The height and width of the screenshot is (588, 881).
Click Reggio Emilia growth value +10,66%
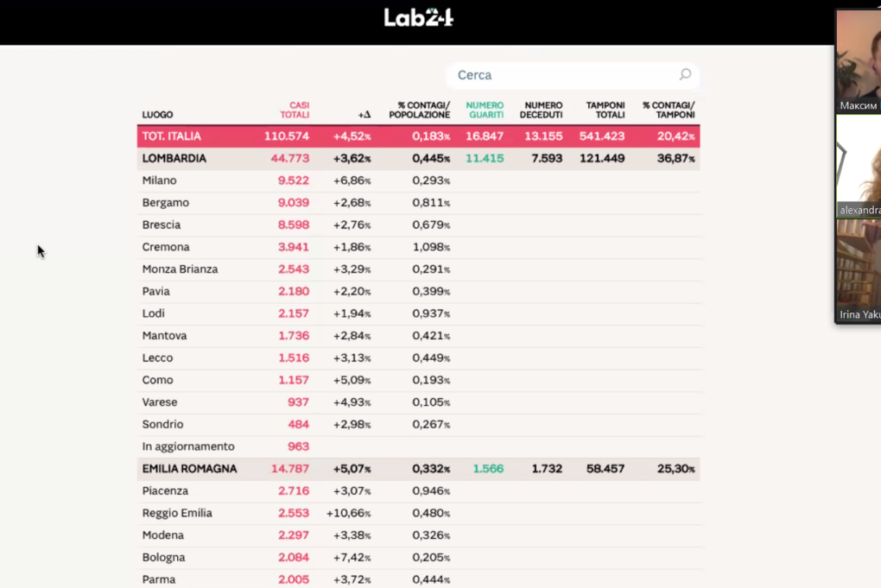(x=348, y=513)
